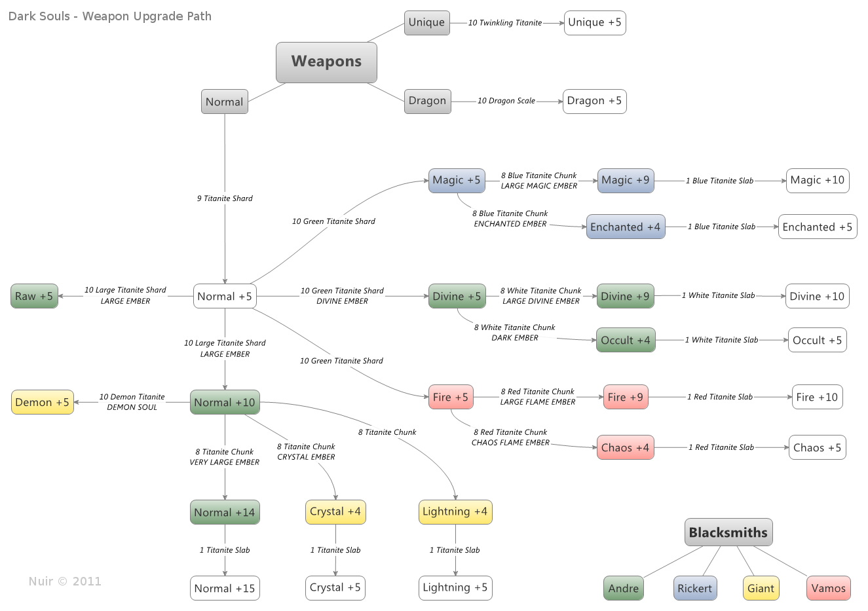Screen dimensions: 868x611
Task: Click the Divine +5 node
Action: click(457, 296)
